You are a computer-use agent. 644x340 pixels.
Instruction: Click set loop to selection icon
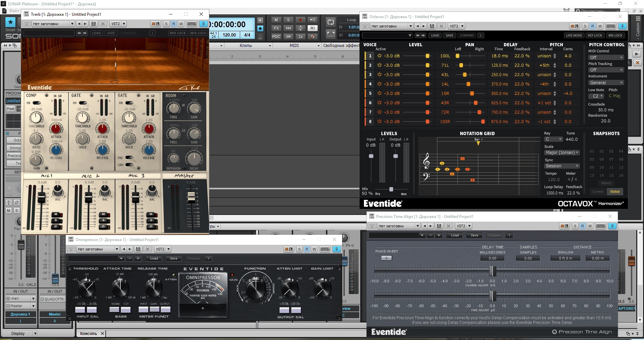point(331,34)
